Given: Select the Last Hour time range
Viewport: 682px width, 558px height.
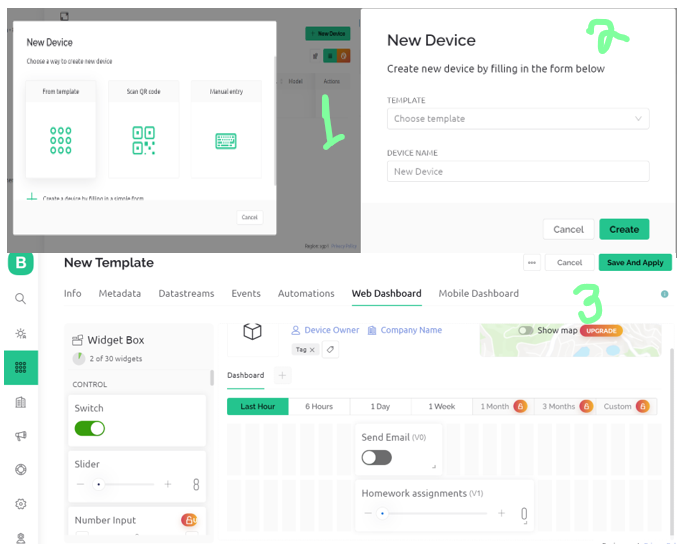Looking at the screenshot, I should click(x=257, y=406).
